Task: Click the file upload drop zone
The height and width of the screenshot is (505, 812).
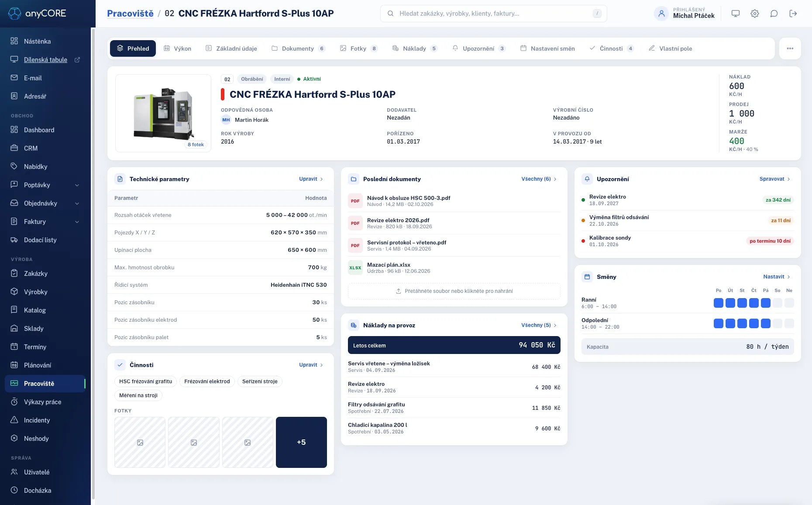Action: [x=454, y=291]
